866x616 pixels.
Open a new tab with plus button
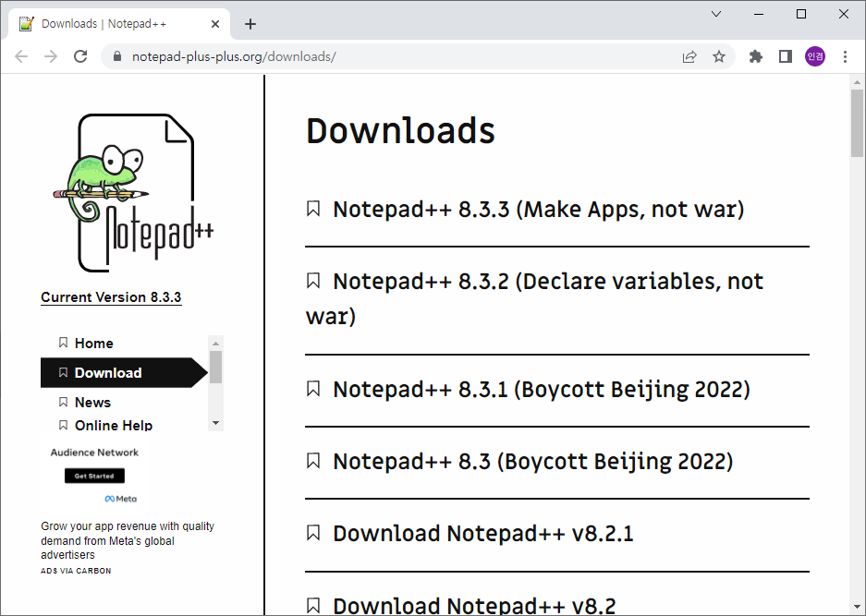250,24
